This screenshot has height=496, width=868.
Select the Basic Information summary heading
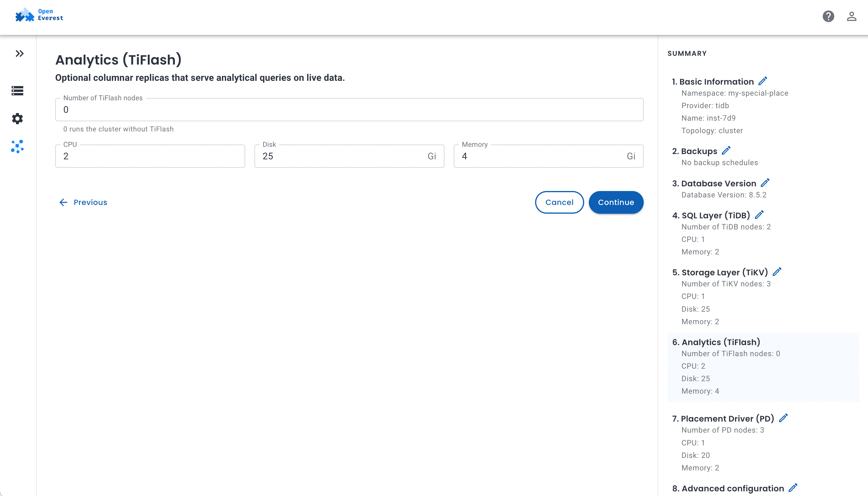(x=713, y=82)
